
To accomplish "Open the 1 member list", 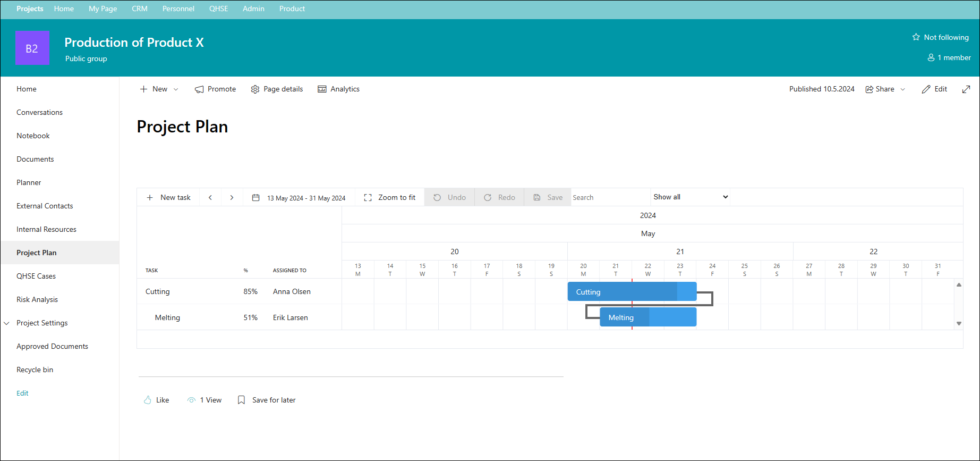I will [x=949, y=57].
